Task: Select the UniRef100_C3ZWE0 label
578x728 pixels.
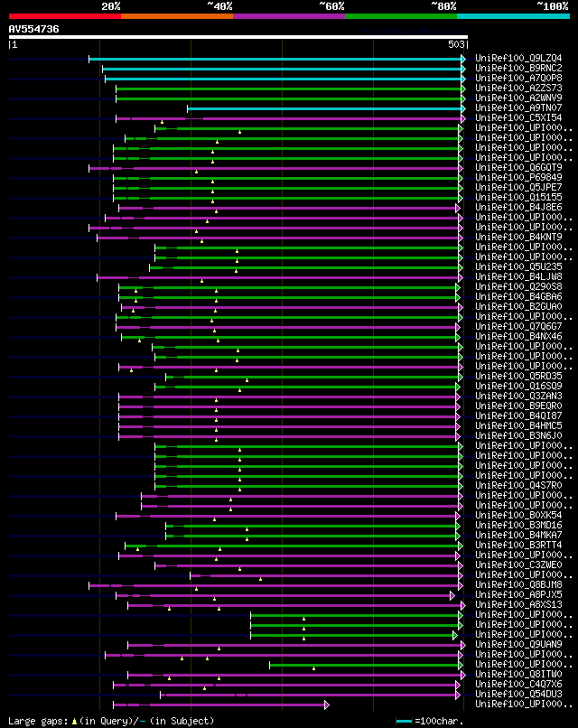Action: tap(518, 565)
